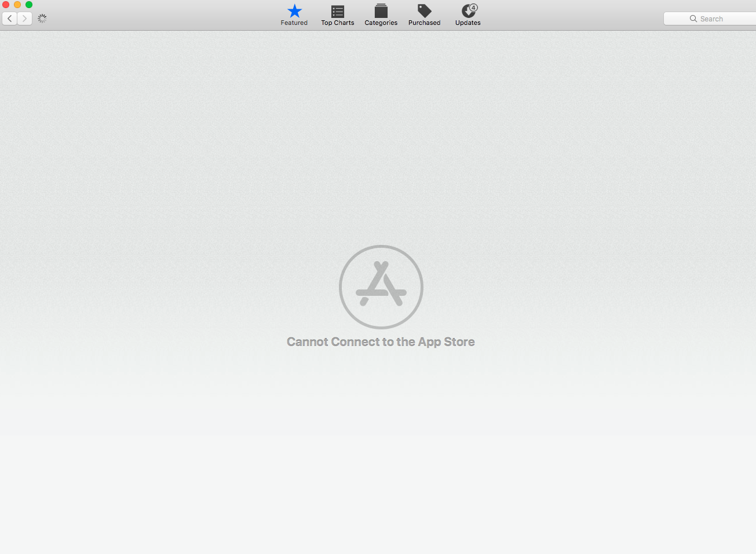Image resolution: width=756 pixels, height=554 pixels.
Task: Click the forward navigation arrow
Action: (24, 19)
